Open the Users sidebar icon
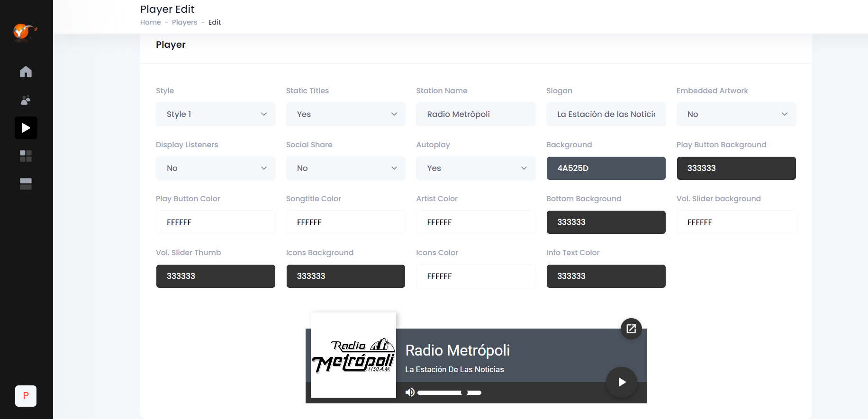 pyautogui.click(x=26, y=100)
